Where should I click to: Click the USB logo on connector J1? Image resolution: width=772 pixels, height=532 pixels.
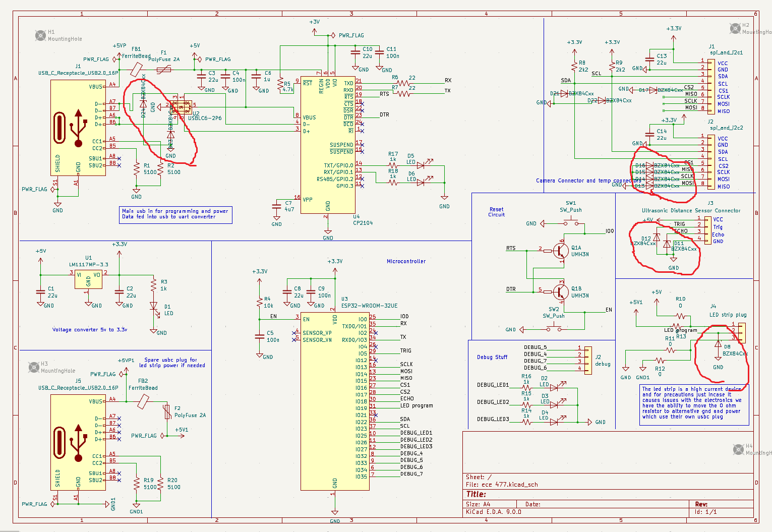[x=78, y=128]
